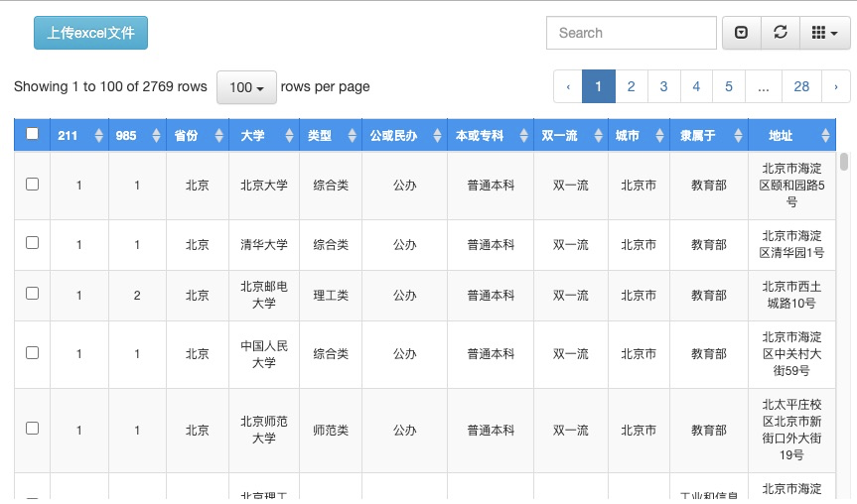This screenshot has width=857, height=504.
Task: Check the 北京大学 row checkbox
Action: (x=32, y=184)
